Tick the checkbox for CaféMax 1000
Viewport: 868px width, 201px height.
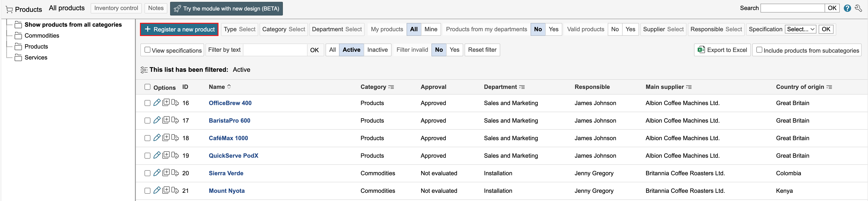(x=147, y=138)
